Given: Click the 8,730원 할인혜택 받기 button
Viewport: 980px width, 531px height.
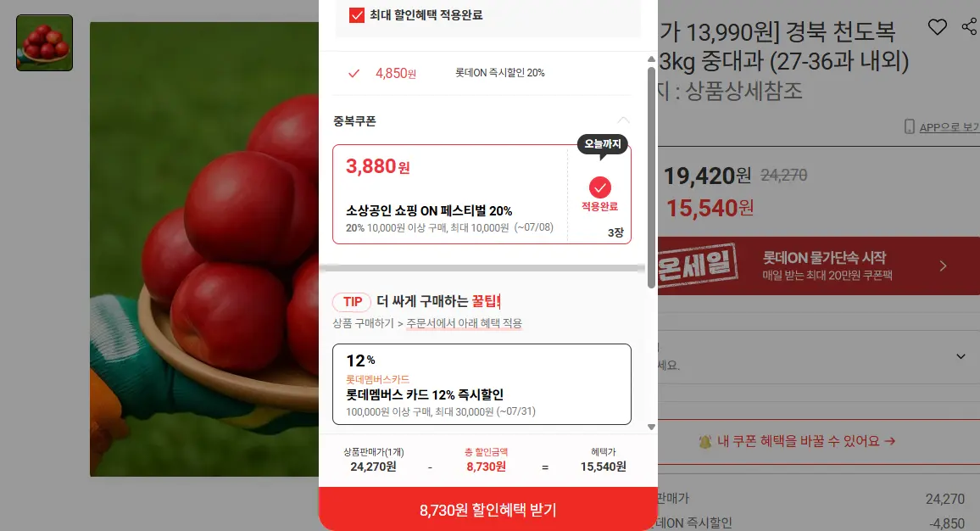Looking at the screenshot, I should pyautogui.click(x=488, y=509).
